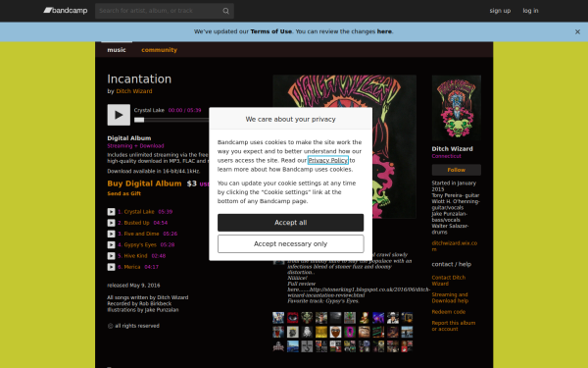
Task: Open the Ditch Wizard artist link under the title
Action: (134, 91)
